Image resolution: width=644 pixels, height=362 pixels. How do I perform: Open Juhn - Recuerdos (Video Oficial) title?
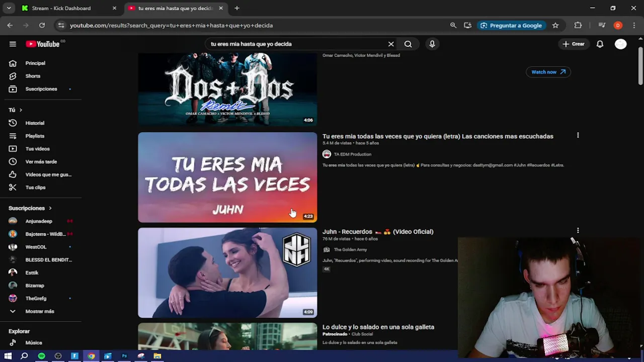(x=378, y=232)
